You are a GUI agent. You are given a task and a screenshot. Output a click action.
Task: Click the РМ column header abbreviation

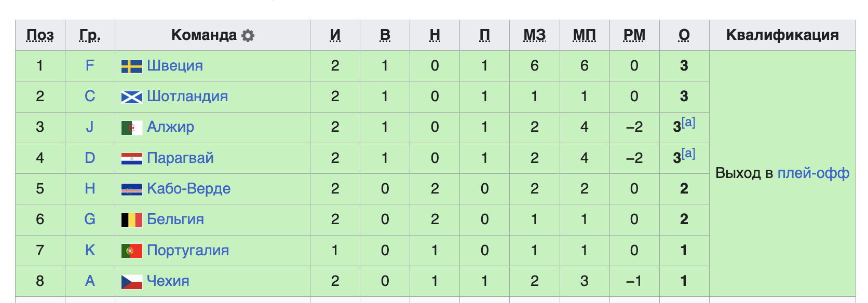pos(634,35)
